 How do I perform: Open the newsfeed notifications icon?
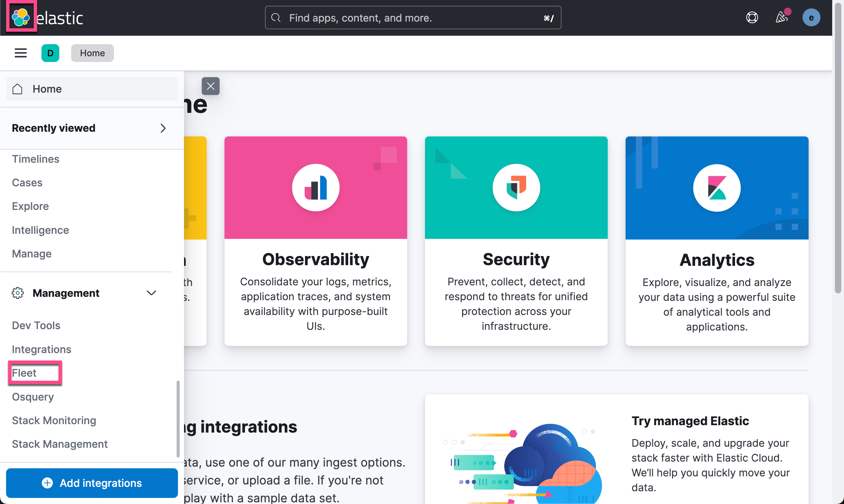pyautogui.click(x=781, y=18)
